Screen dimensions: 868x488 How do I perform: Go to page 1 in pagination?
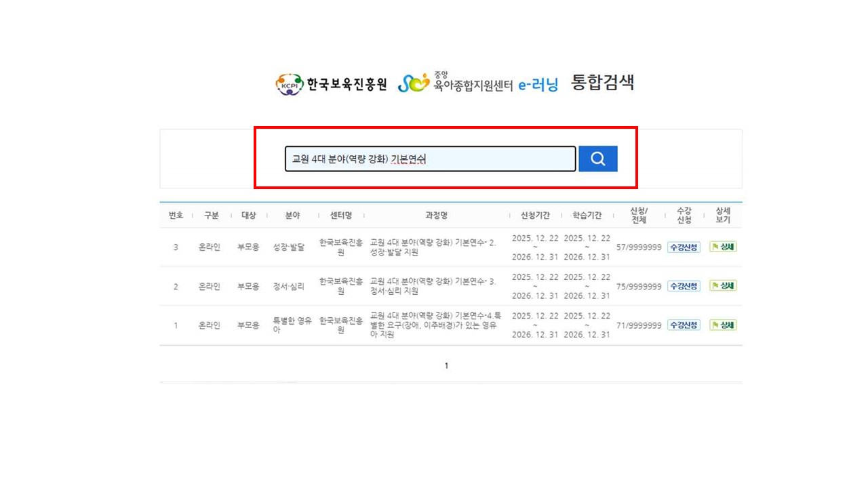(446, 366)
